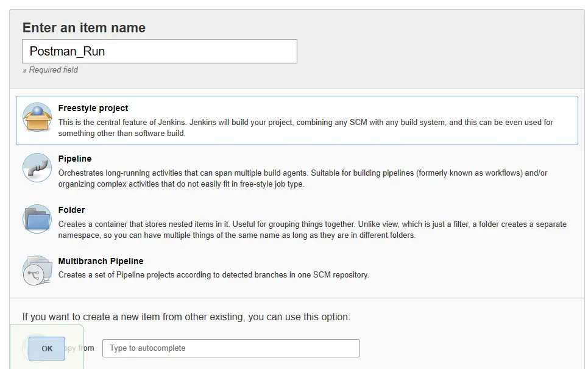The height and width of the screenshot is (369, 588).
Task: Click the Freestyle project box icon
Action: point(37,117)
